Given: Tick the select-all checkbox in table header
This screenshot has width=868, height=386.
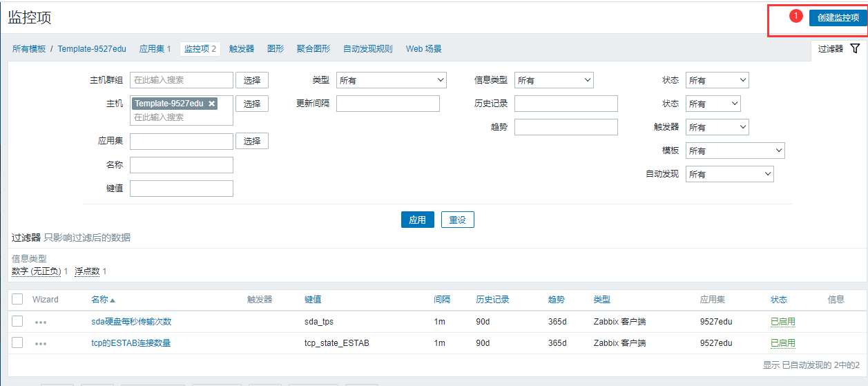Looking at the screenshot, I should coord(17,299).
